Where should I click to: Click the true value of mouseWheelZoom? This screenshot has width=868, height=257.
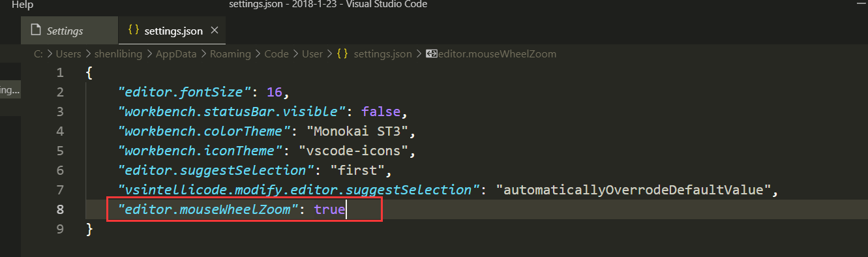coord(329,210)
